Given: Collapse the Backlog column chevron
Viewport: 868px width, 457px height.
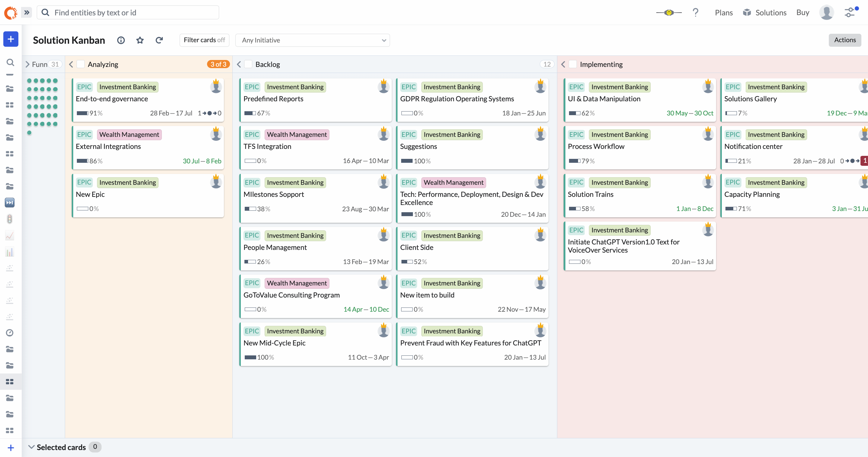Looking at the screenshot, I should (x=239, y=64).
